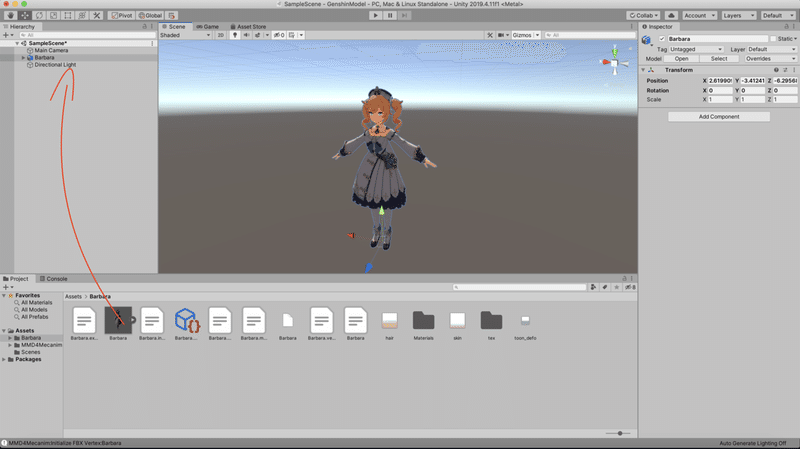Adjust the Project icon size slider
The image size is (800, 449).
[619, 434]
